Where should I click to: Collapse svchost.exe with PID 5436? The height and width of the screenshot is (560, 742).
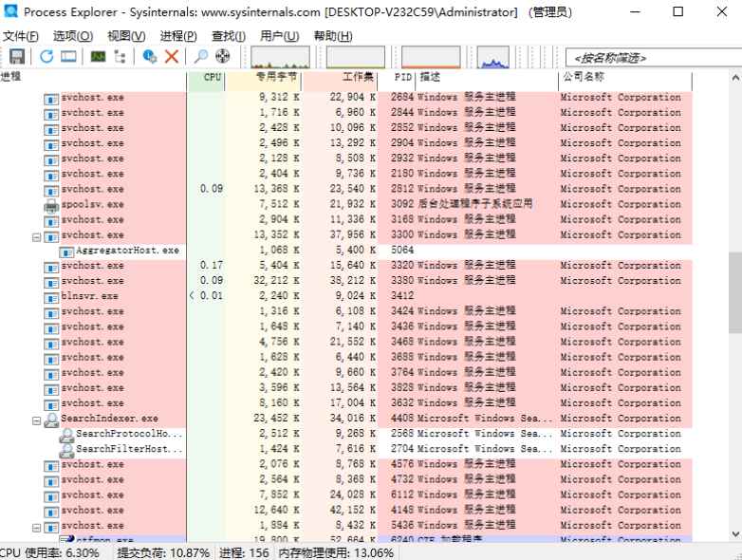coord(36,528)
